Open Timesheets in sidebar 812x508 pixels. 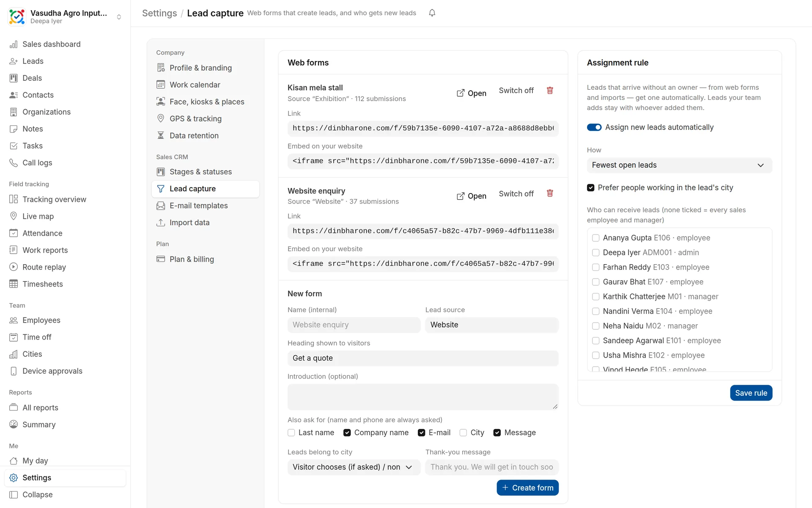65,284
